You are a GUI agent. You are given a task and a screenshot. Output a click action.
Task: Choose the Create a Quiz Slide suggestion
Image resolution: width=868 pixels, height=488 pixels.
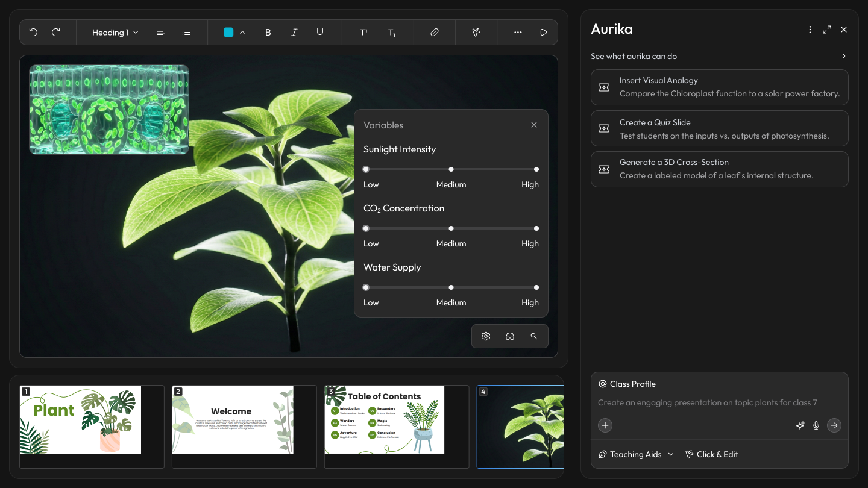coord(719,128)
